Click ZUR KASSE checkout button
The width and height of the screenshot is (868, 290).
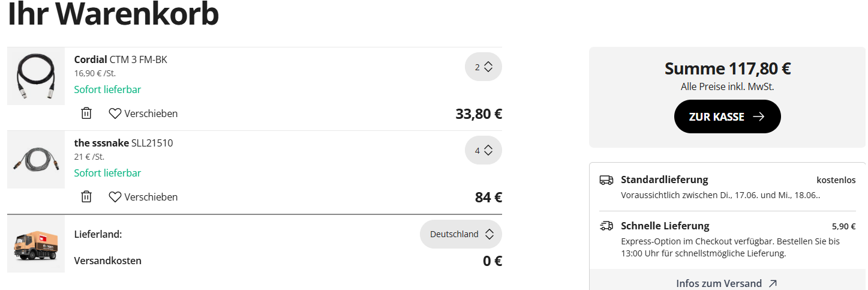pos(727,116)
